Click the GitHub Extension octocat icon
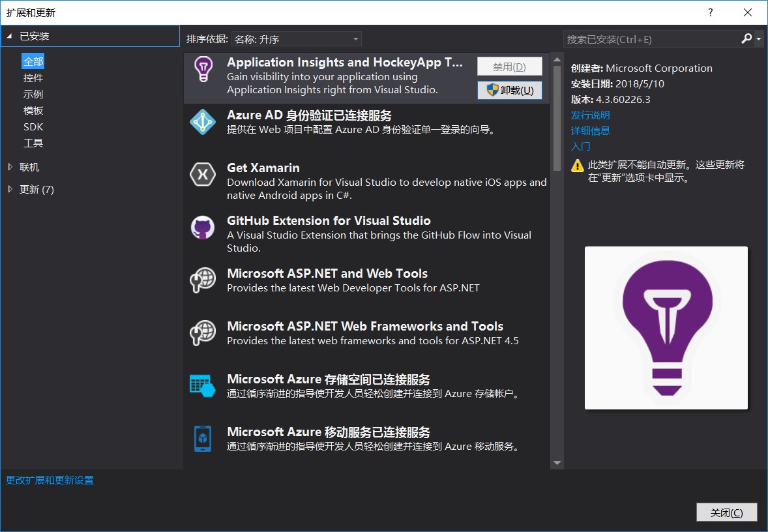This screenshot has width=768, height=532. click(x=203, y=228)
